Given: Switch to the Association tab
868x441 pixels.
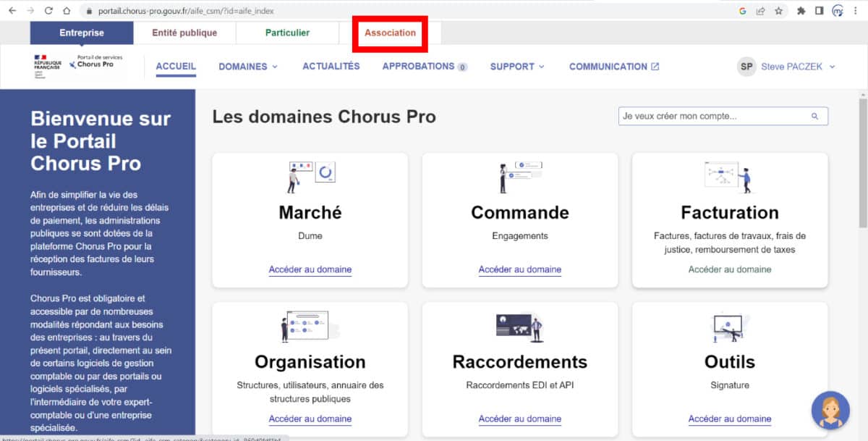Looking at the screenshot, I should pyautogui.click(x=390, y=33).
